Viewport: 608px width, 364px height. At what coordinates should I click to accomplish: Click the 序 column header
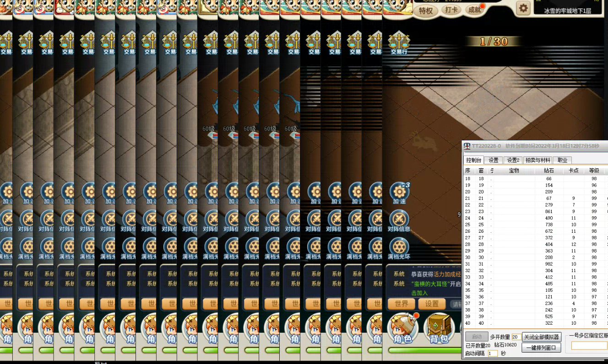pos(468,171)
